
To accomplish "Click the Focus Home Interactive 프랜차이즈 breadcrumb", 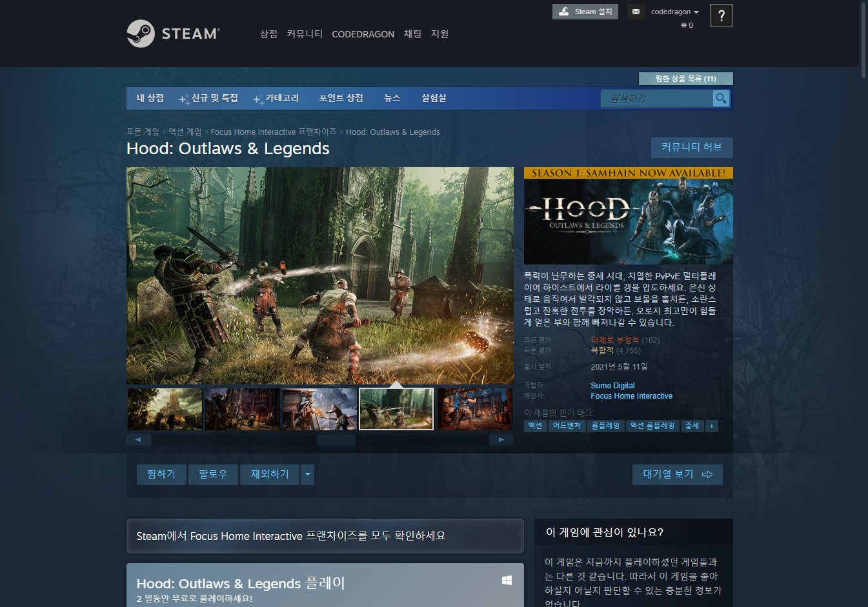I will tap(274, 132).
